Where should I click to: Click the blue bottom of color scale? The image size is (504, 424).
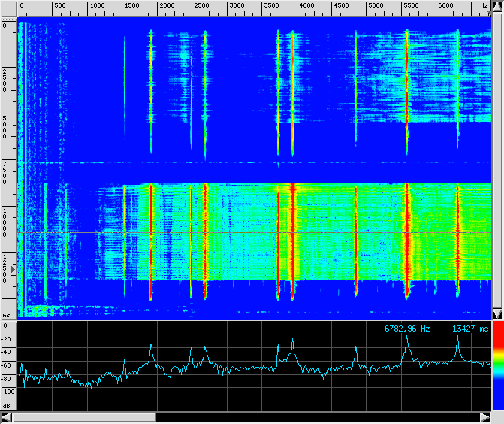497,397
